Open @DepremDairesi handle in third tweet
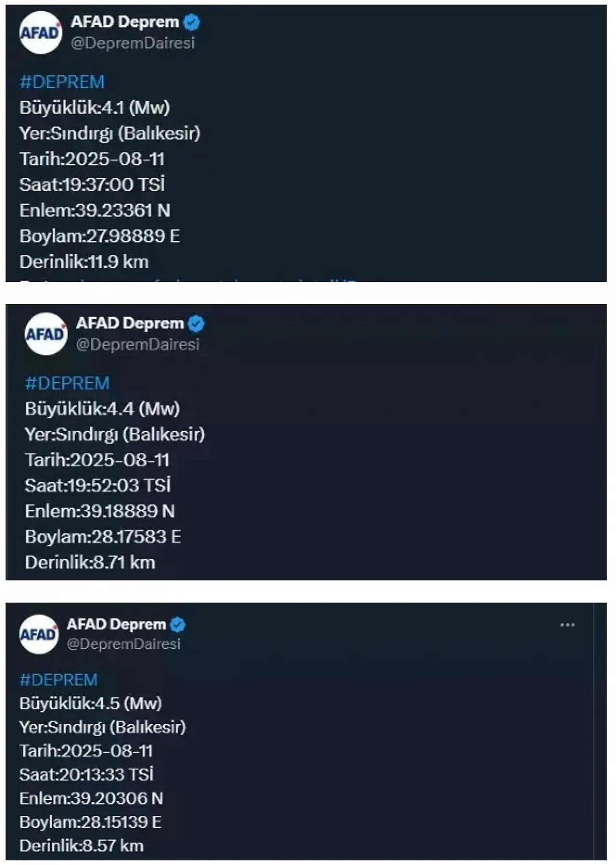Viewport: 616px width, 865px height. [x=124, y=644]
